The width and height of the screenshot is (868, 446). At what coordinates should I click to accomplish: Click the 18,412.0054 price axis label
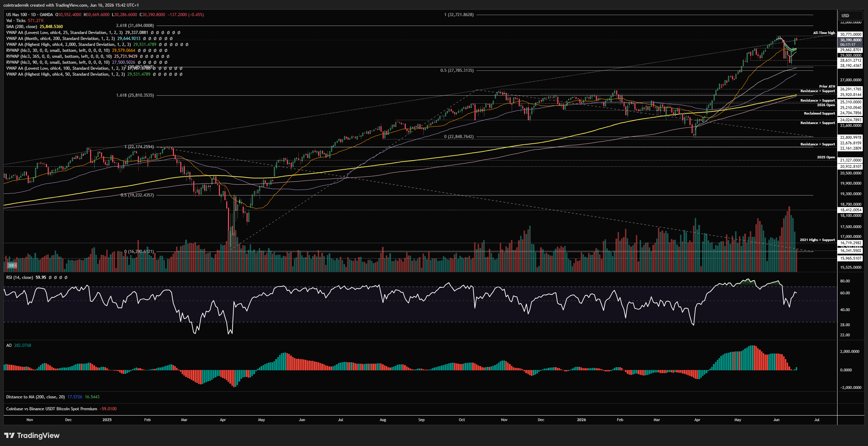tap(850, 210)
